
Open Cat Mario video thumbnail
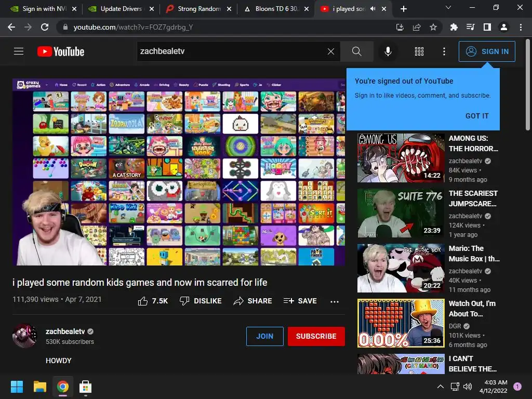coord(401,364)
